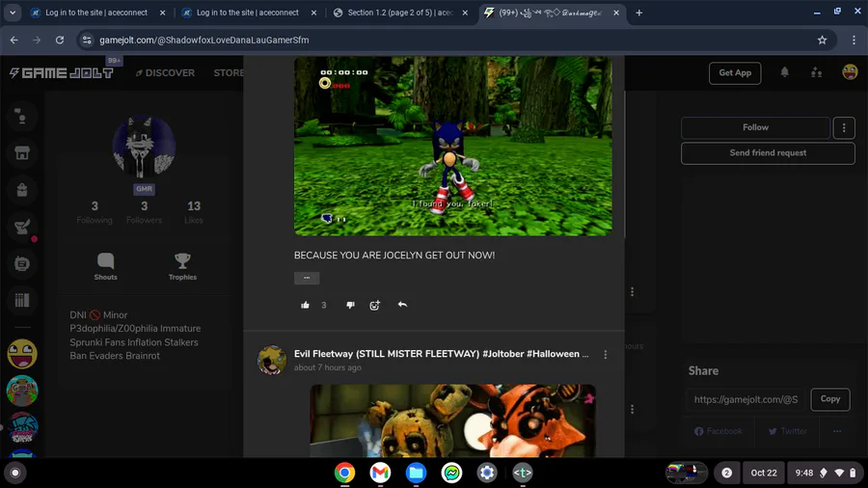Open the friends list icon

(x=817, y=72)
